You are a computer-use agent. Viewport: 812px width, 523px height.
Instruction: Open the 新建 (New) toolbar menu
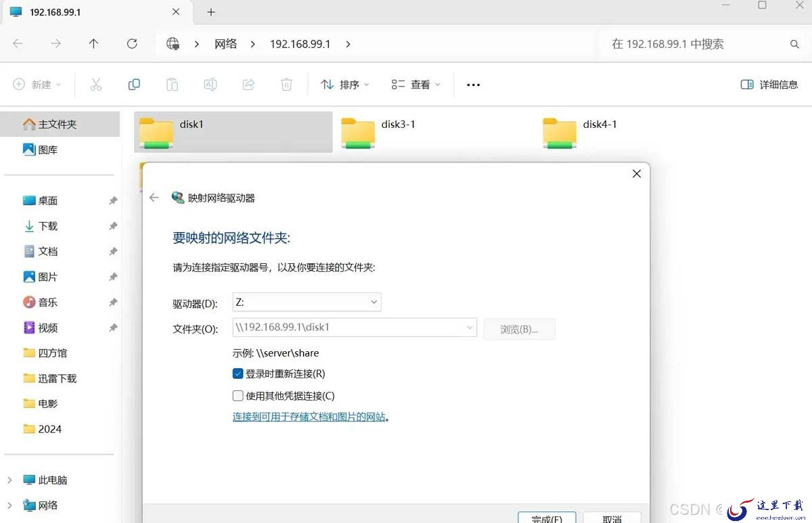tap(37, 85)
